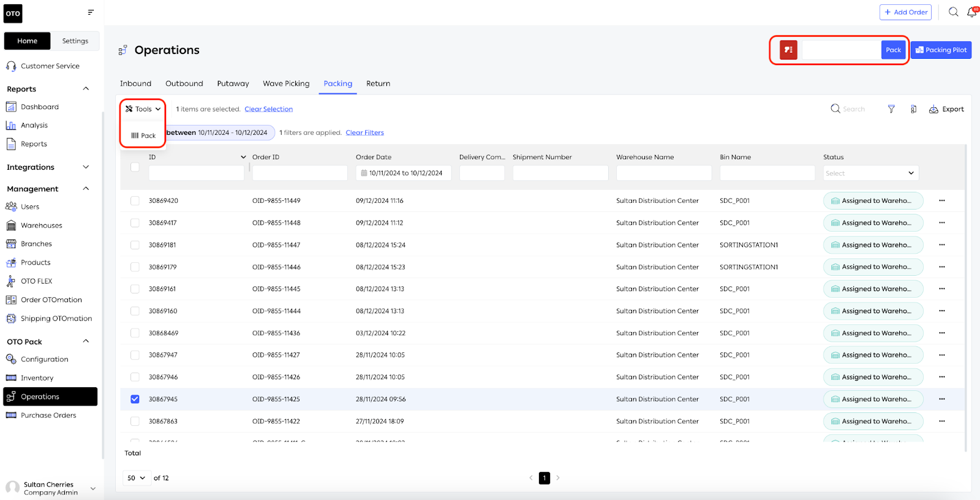Click the Clear Selection link
This screenshot has height=500, width=980.
268,109
